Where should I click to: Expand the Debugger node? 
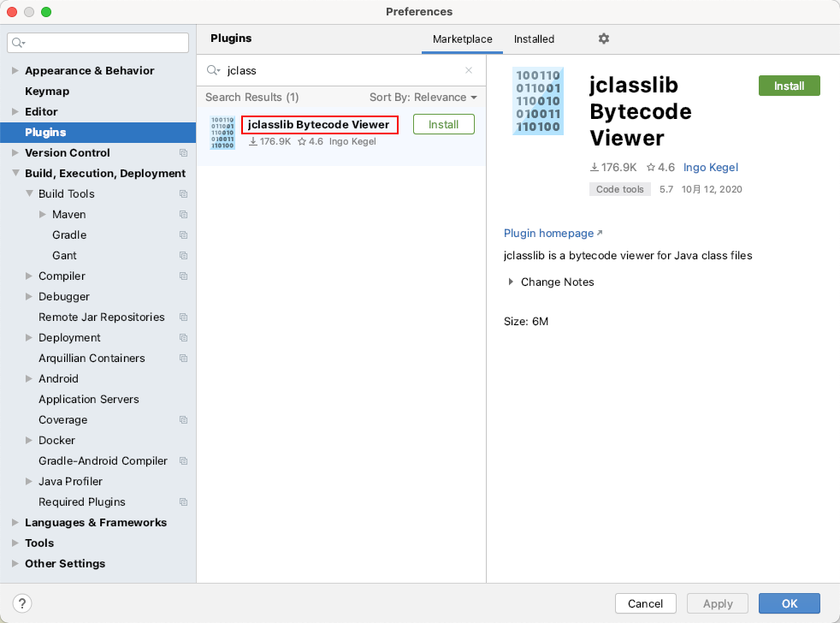click(x=29, y=296)
